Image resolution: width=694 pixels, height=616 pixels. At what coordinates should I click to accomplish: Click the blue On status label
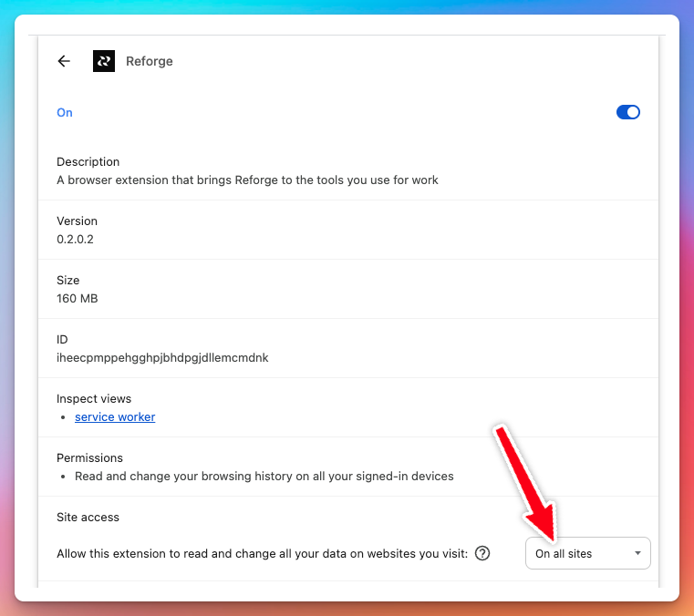click(65, 112)
